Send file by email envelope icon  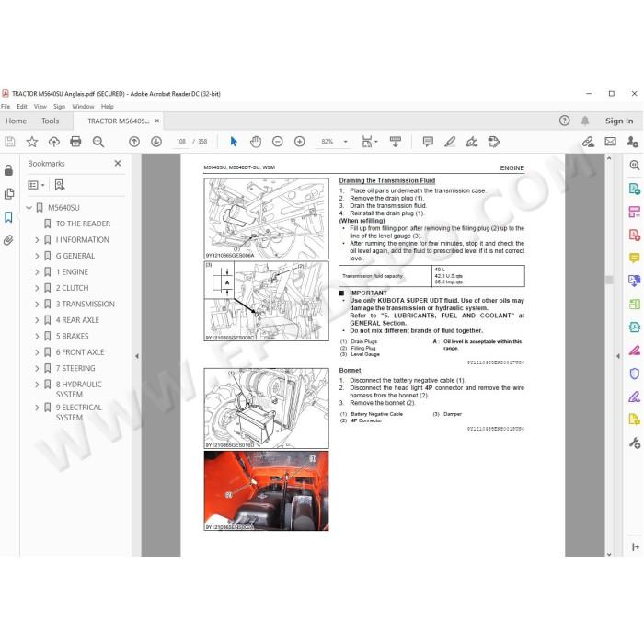pos(610,142)
